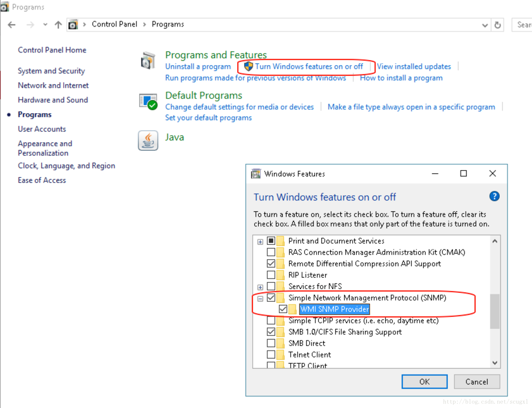The width and height of the screenshot is (532, 408).
Task: Enable Services for NFS checkbox
Action: pyautogui.click(x=271, y=286)
